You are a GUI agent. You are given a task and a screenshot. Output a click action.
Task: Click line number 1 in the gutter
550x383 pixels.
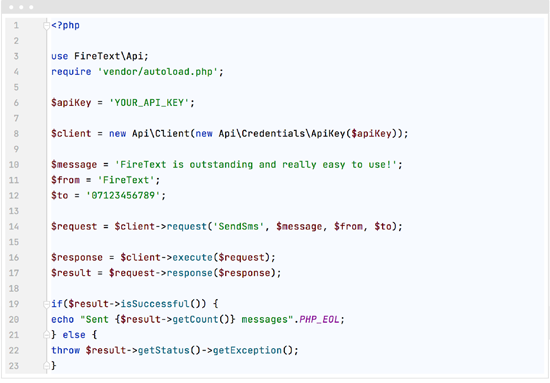16,26
